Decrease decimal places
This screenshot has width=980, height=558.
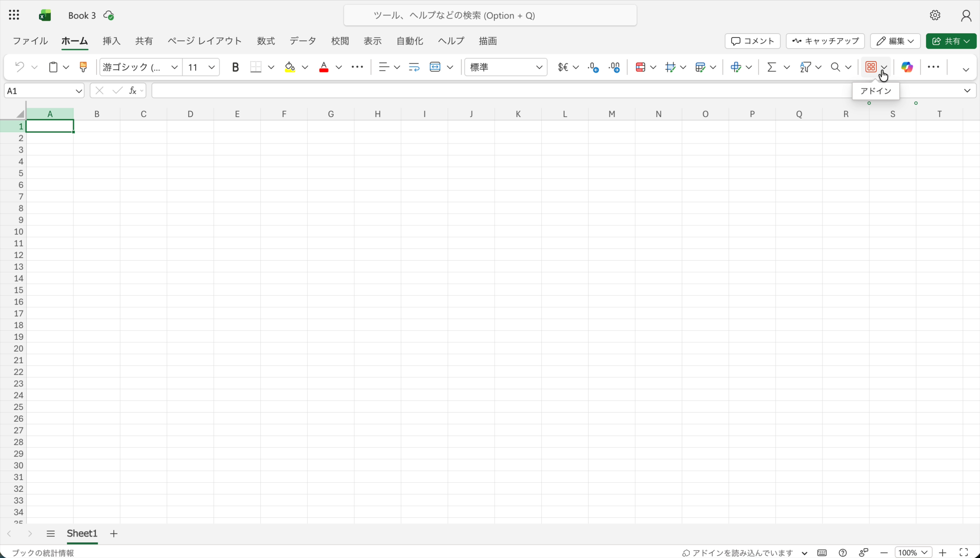pyautogui.click(x=593, y=67)
